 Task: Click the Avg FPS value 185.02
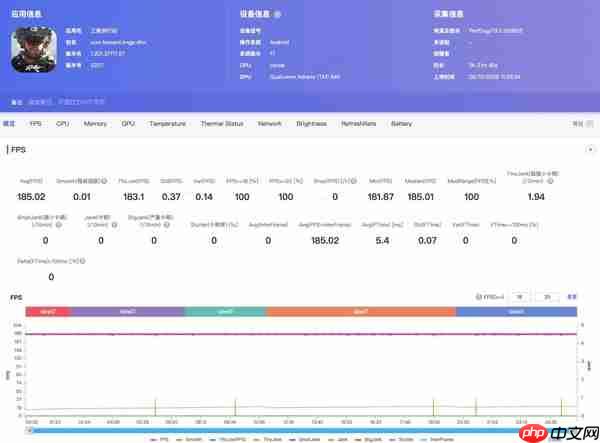point(31,197)
